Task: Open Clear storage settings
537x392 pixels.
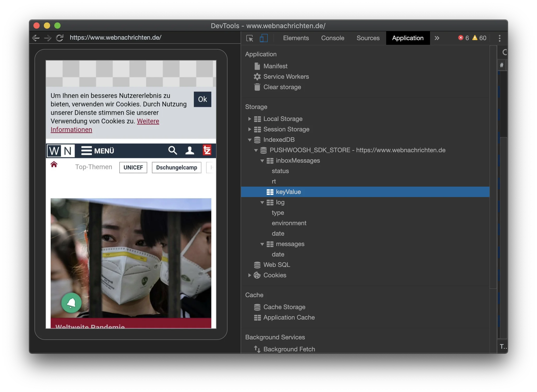Action: coord(282,87)
